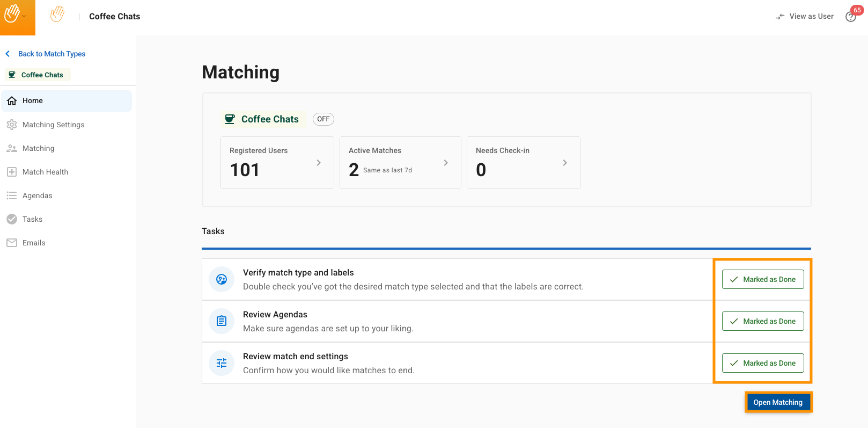Image resolution: width=868 pixels, height=428 pixels.
Task: Open Matching Settings in the sidebar
Action: click(x=53, y=125)
